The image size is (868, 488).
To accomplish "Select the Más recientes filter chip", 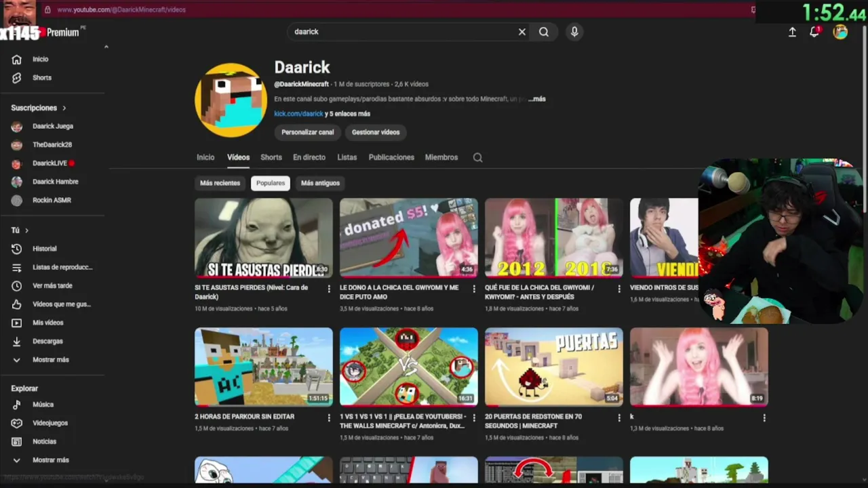I will (220, 183).
